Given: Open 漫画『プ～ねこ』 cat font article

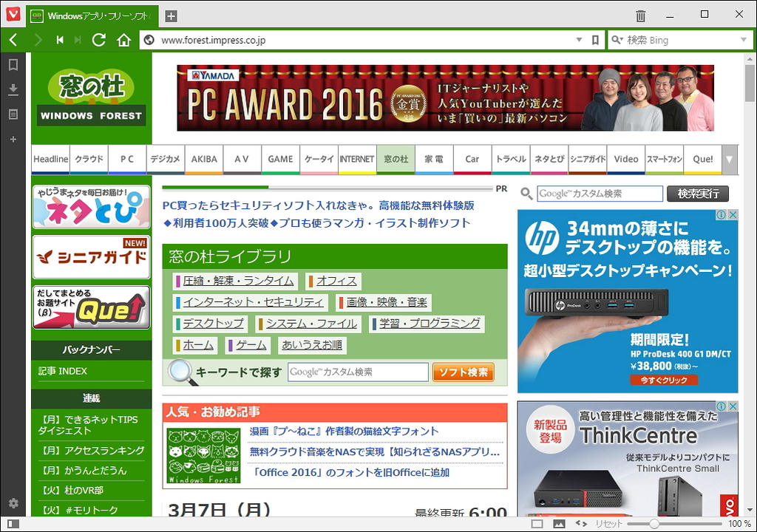Looking at the screenshot, I should (344, 431).
